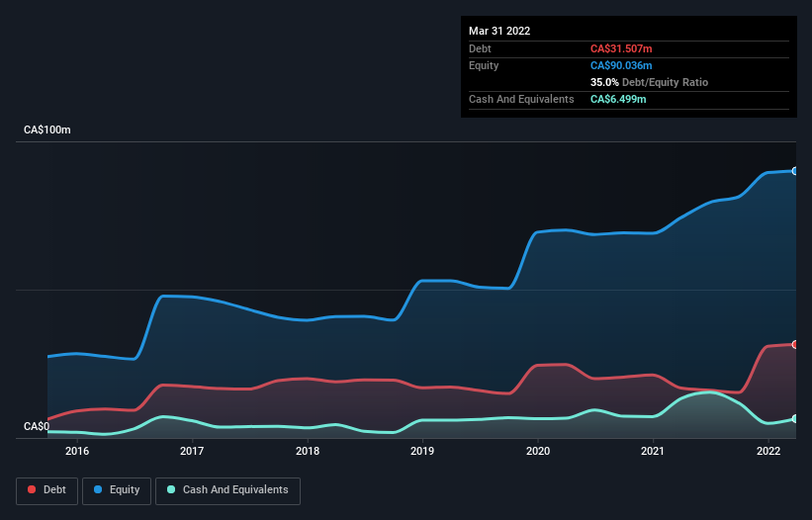812x520 pixels.
Task: Click the 2021 x-axis label
Action: tap(653, 451)
